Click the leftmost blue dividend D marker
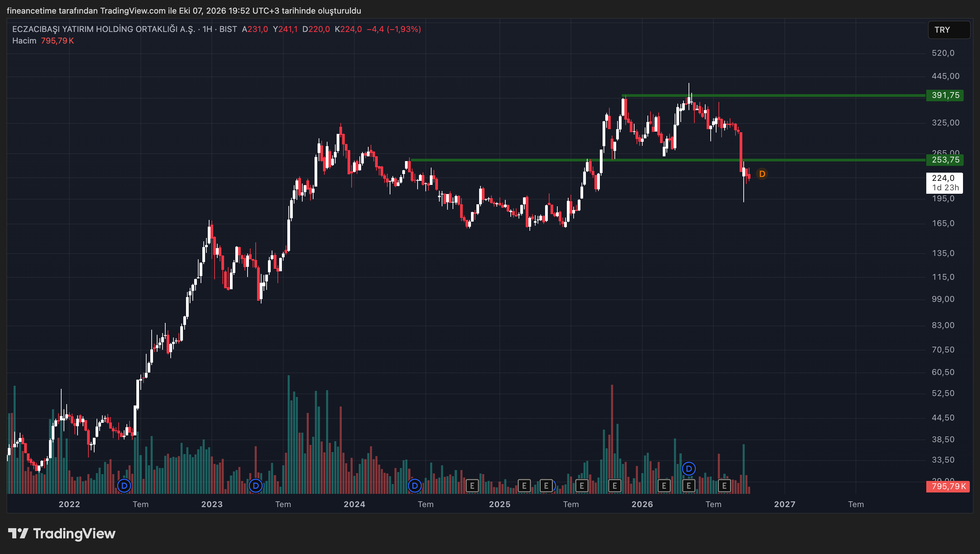 [x=124, y=485]
